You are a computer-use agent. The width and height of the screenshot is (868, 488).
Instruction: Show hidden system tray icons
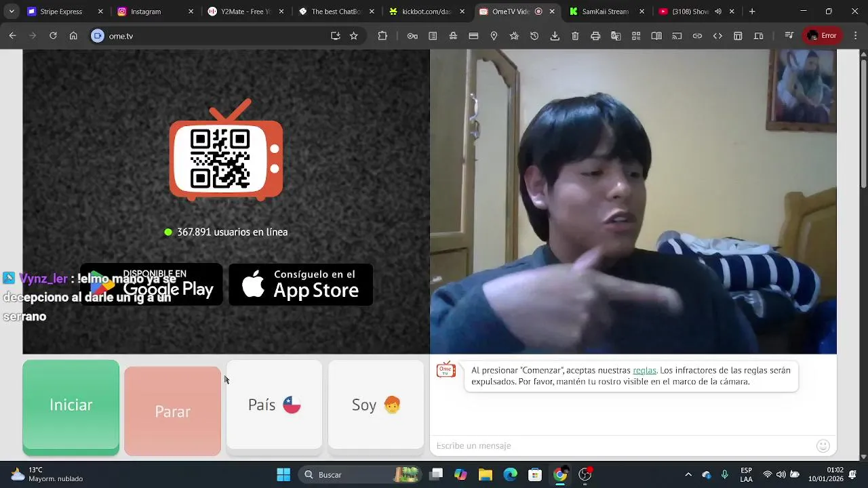tap(688, 474)
